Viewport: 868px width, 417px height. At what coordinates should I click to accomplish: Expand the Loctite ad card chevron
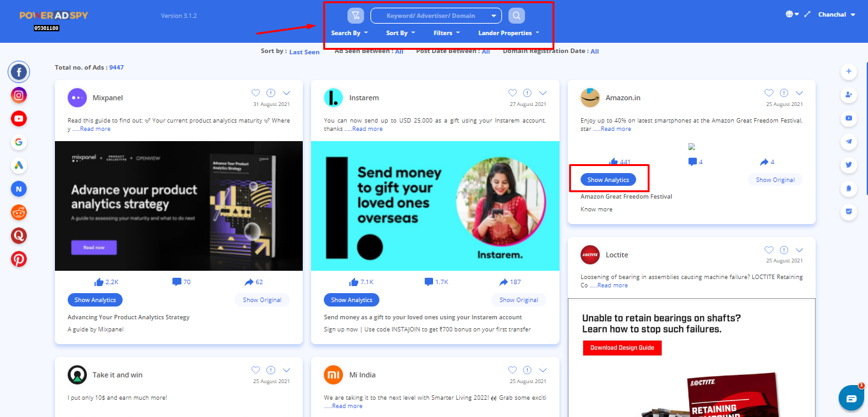tap(799, 250)
